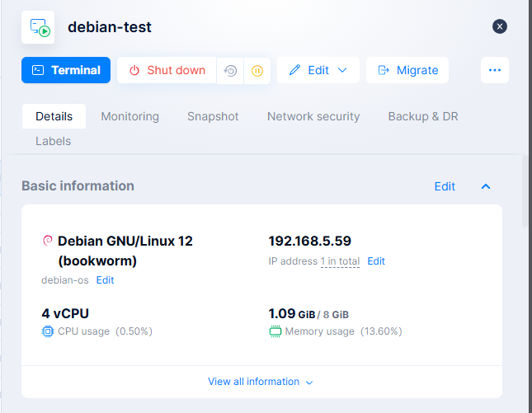
Task: Close the debian-test panel
Action: 499,26
